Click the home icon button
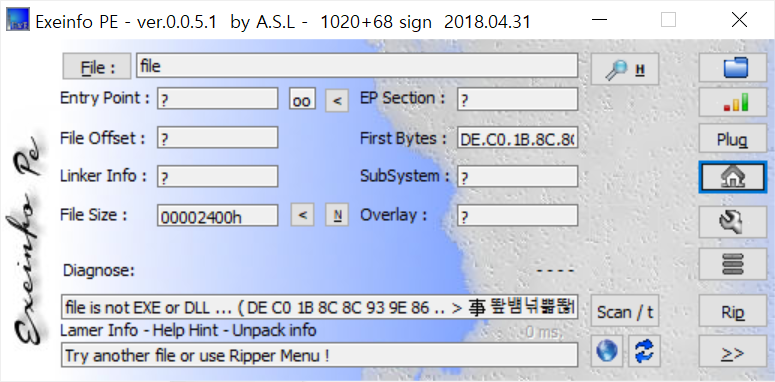The width and height of the screenshot is (775, 382). pyautogui.click(x=732, y=177)
